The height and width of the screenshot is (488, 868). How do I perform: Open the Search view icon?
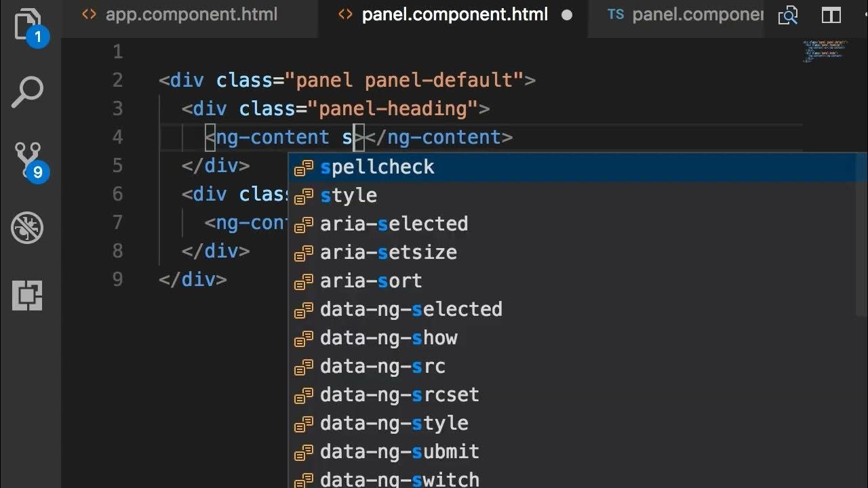click(28, 92)
